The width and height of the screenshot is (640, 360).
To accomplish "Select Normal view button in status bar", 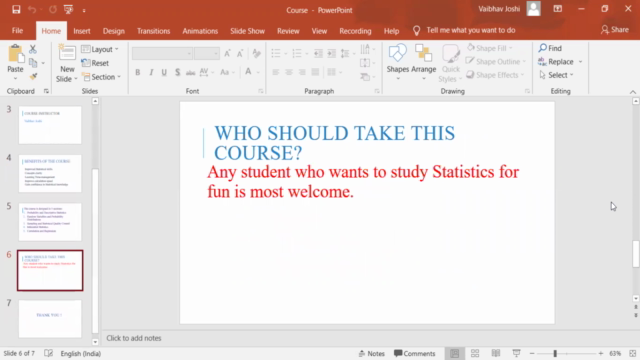I will pos(454,353).
